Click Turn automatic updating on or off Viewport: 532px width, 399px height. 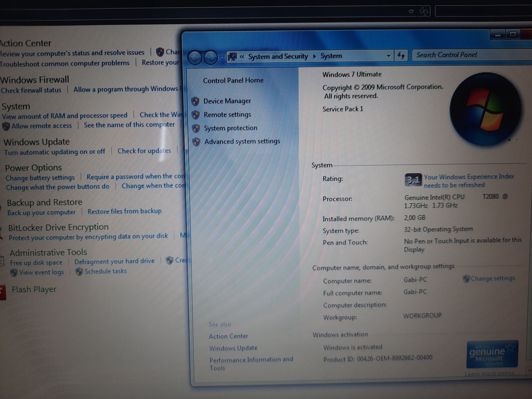click(x=55, y=152)
